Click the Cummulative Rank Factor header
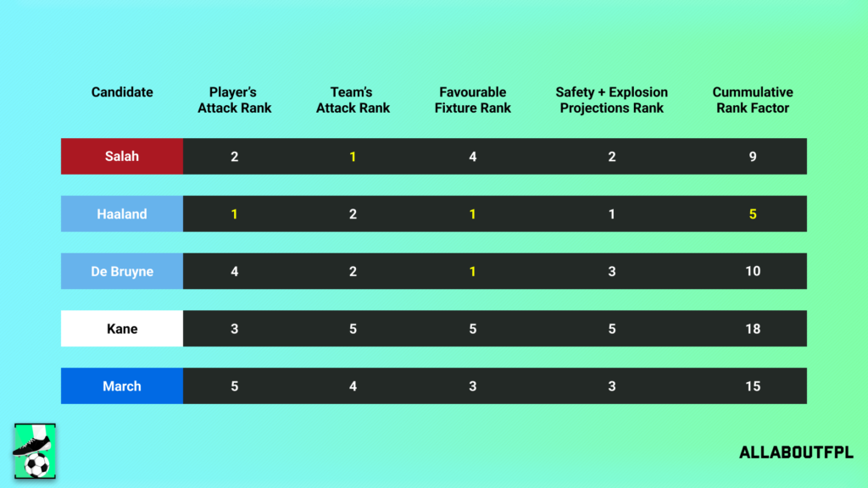This screenshot has width=868, height=488. click(752, 100)
